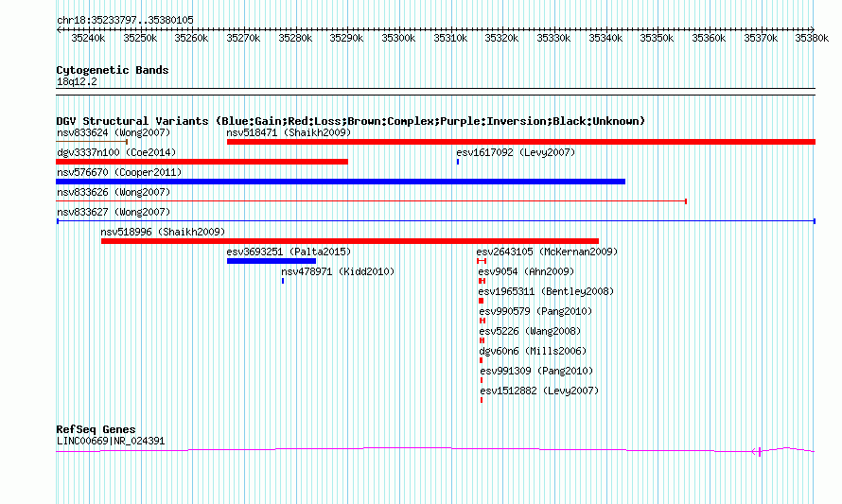The width and height of the screenshot is (842, 504).
Task: Click the red esv2643105 bracket marker
Action: coord(482,261)
